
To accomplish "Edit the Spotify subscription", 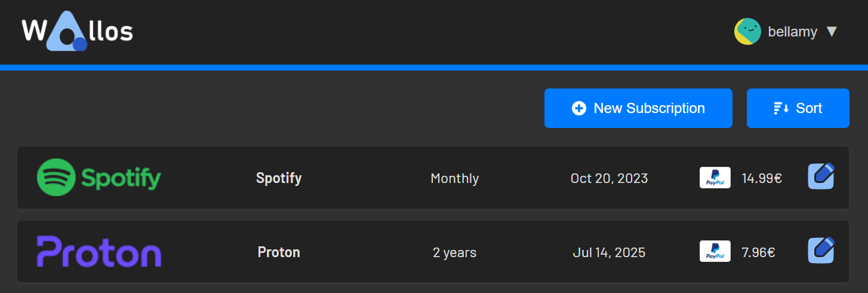I will (821, 176).
